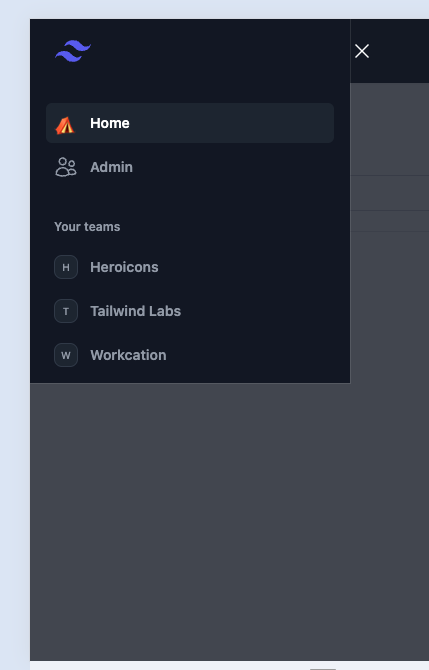The image size is (429, 670).
Task: Click the orange tent Home icon
Action: point(65,124)
